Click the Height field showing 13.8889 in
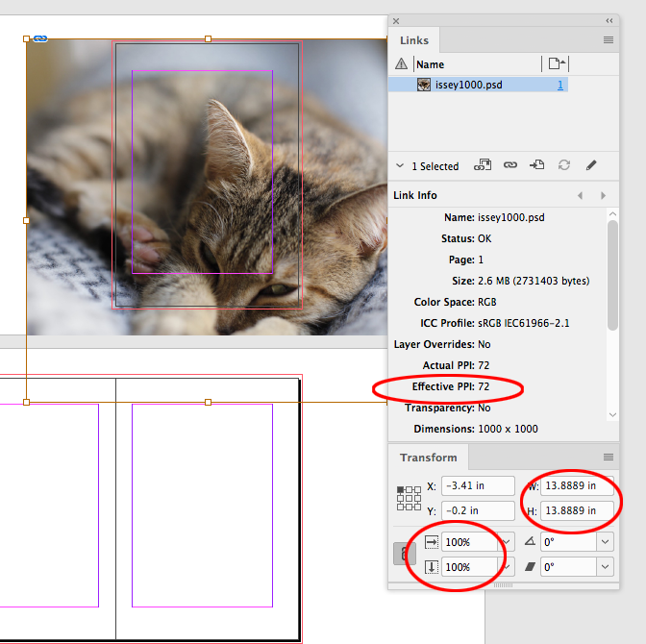Screen dimensions: 646x644 pos(577,510)
